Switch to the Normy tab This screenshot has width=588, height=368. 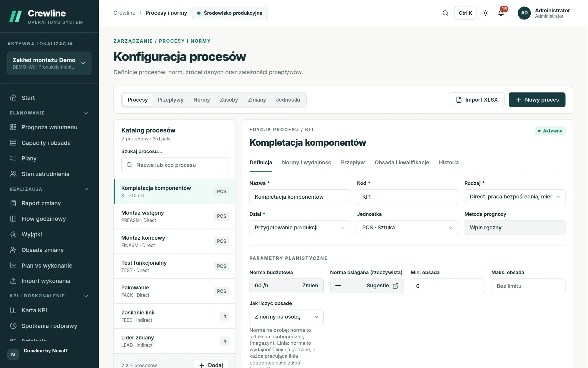point(202,100)
